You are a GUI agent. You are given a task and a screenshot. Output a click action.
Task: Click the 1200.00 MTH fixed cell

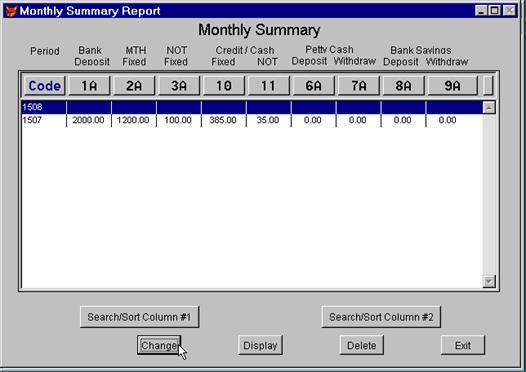tap(134, 120)
